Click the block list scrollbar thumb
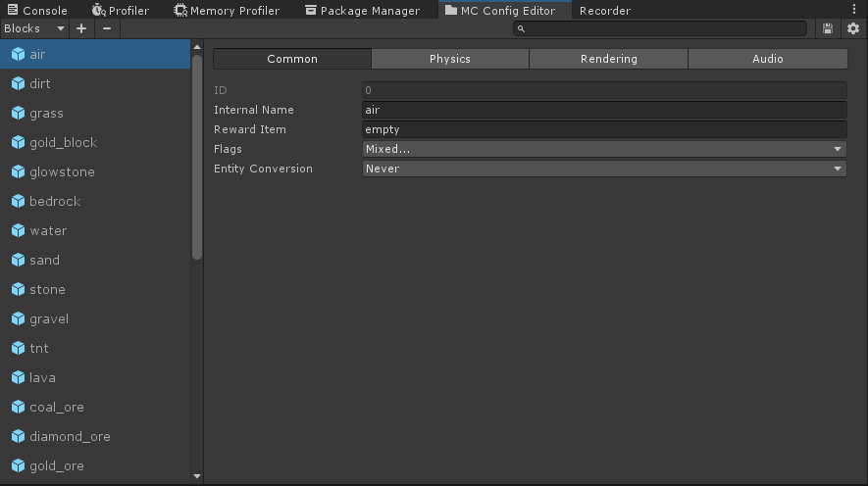Image resolution: width=868 pixels, height=486 pixels. (x=197, y=157)
